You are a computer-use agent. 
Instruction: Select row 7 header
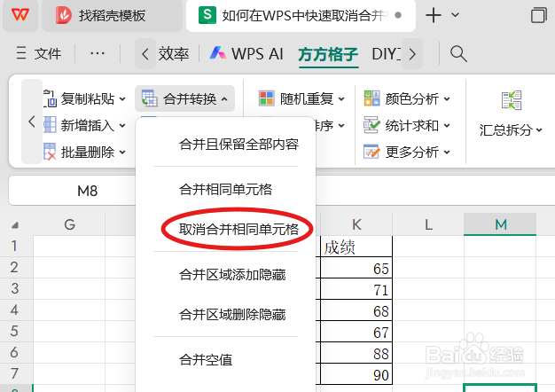click(x=14, y=373)
